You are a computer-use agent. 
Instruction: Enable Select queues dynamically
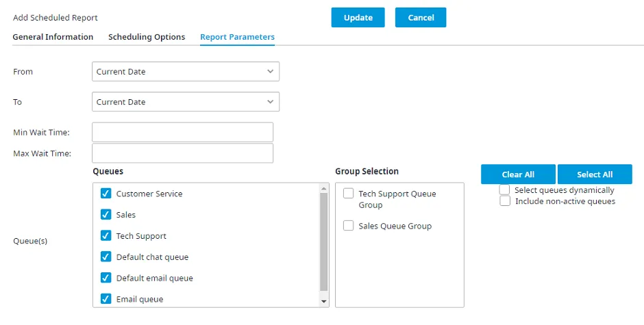tap(504, 190)
